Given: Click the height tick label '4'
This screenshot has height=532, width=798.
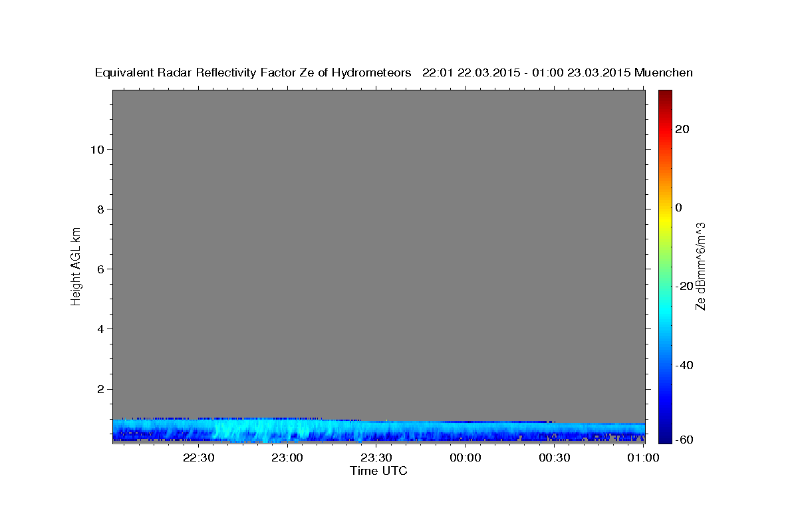Looking at the screenshot, I should [x=100, y=329].
